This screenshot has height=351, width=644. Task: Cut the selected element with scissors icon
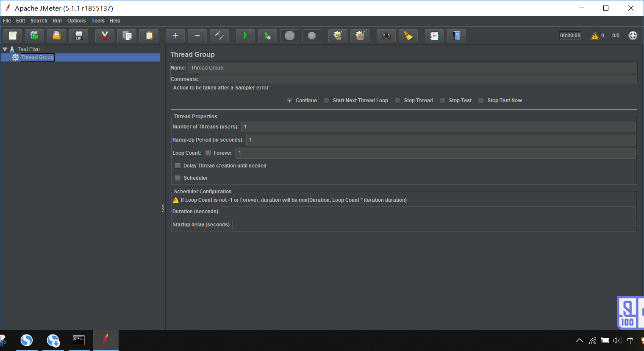[x=105, y=36]
